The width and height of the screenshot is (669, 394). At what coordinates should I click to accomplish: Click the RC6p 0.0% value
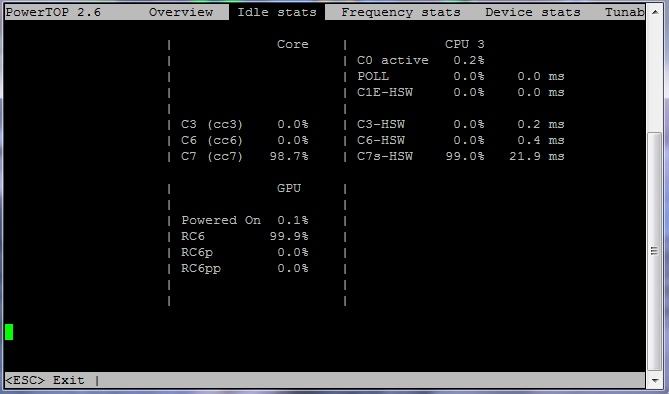click(x=293, y=252)
